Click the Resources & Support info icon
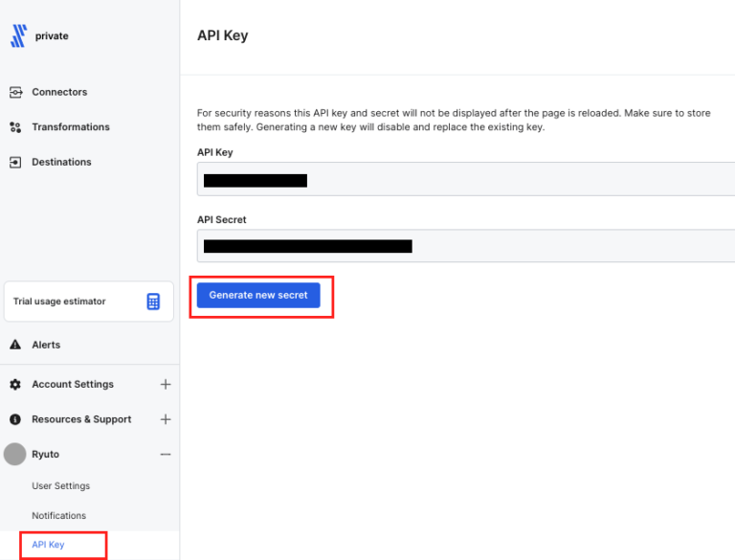 click(x=15, y=419)
